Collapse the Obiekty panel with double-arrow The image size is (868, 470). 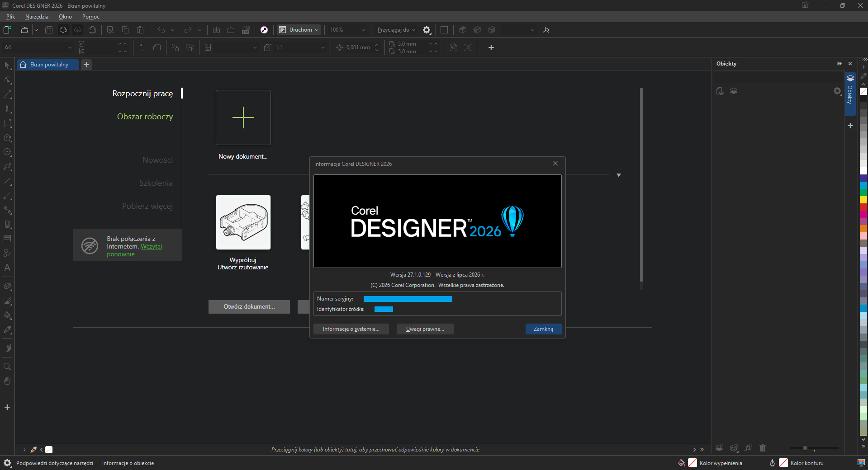(840, 64)
